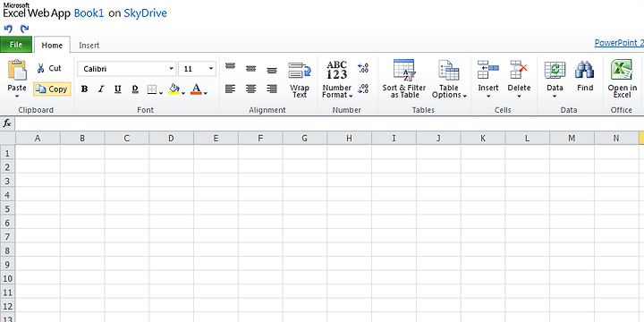Select column H header
644x322 pixels.
349,139
